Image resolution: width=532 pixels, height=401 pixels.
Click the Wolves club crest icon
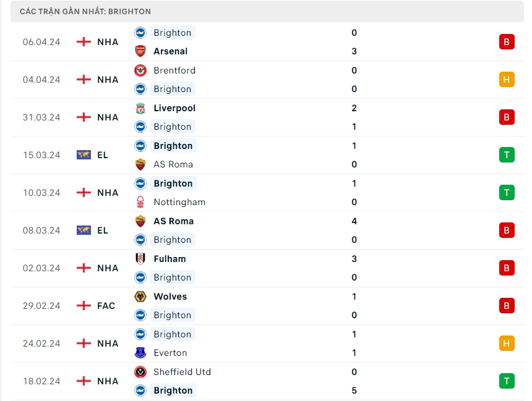[x=140, y=297]
